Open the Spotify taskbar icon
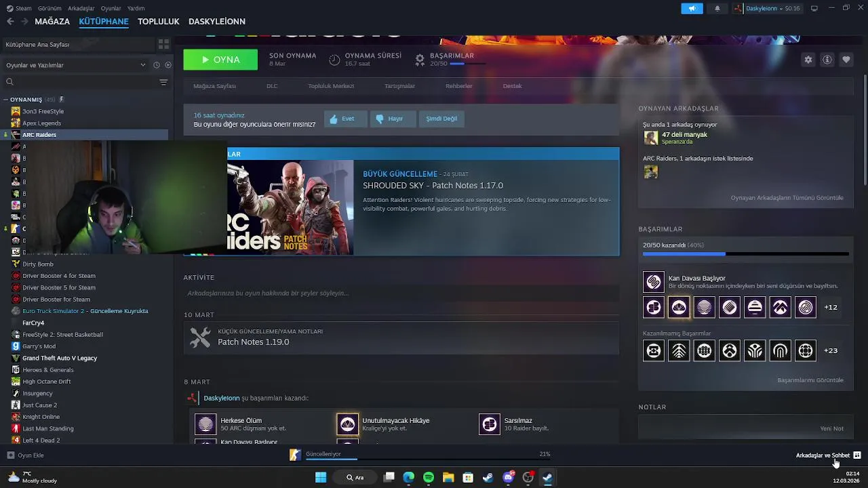 (429, 477)
